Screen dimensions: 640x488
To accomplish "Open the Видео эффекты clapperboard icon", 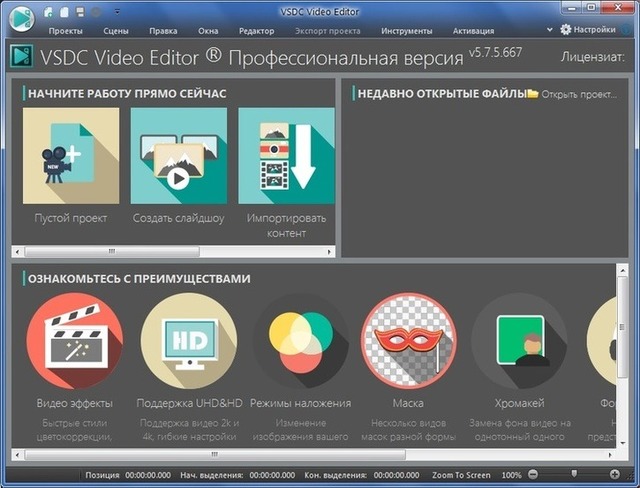I will click(x=75, y=341).
